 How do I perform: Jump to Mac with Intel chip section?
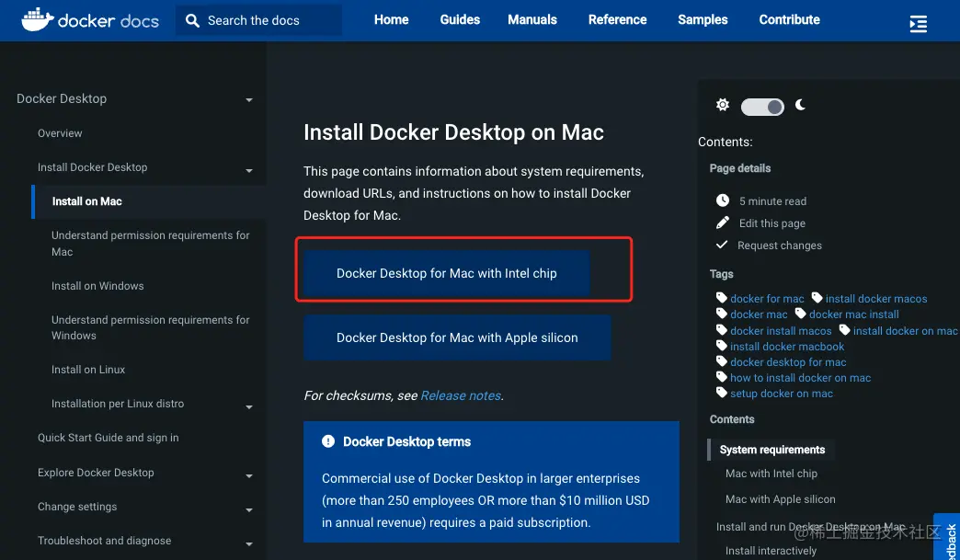click(x=771, y=473)
